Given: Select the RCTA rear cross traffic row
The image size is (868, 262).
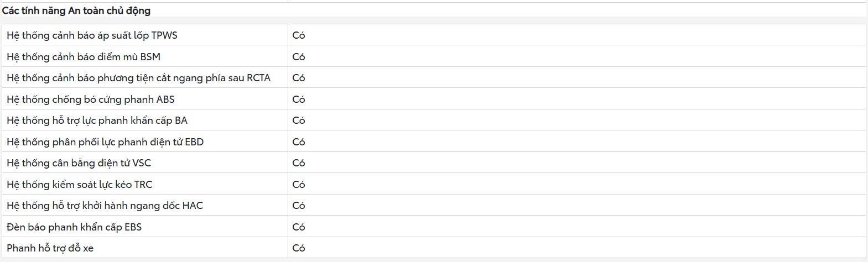Looking at the screenshot, I should coord(434,77).
